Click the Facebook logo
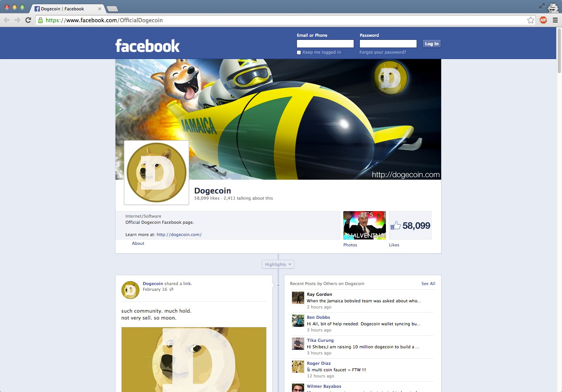The image size is (562, 392). [x=147, y=46]
